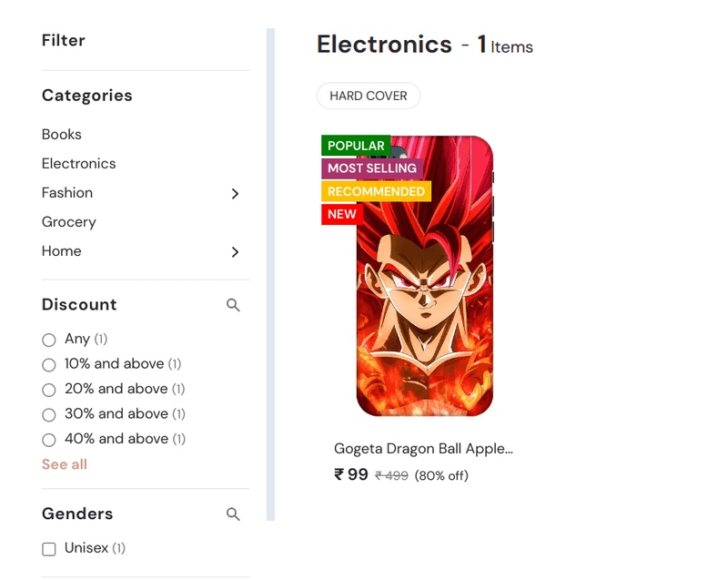
Task: Open the Gogeta Dragon Ball phone cover image
Action: pyautogui.click(x=424, y=276)
